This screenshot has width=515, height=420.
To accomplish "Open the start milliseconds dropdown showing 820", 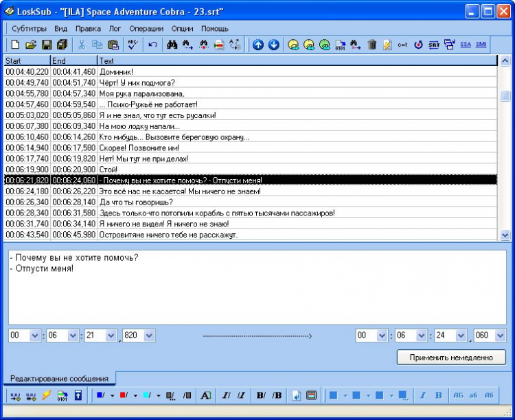I will pyautogui.click(x=149, y=336).
